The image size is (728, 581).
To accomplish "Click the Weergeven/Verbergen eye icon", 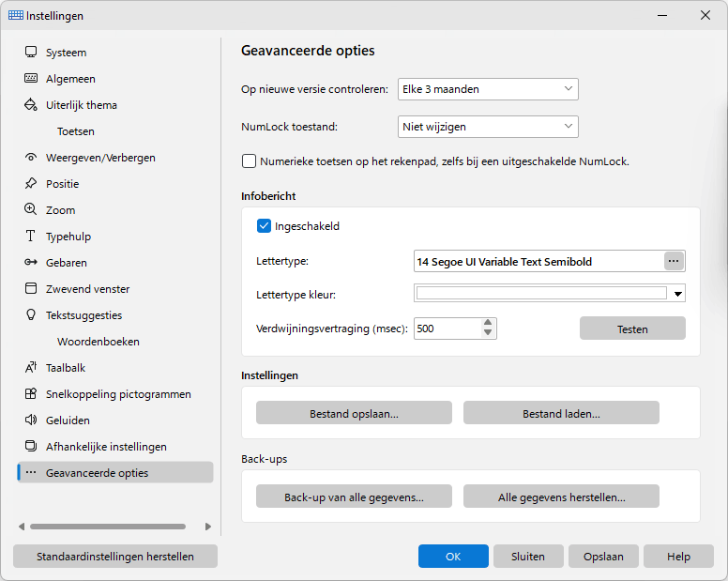I will click(x=31, y=157).
